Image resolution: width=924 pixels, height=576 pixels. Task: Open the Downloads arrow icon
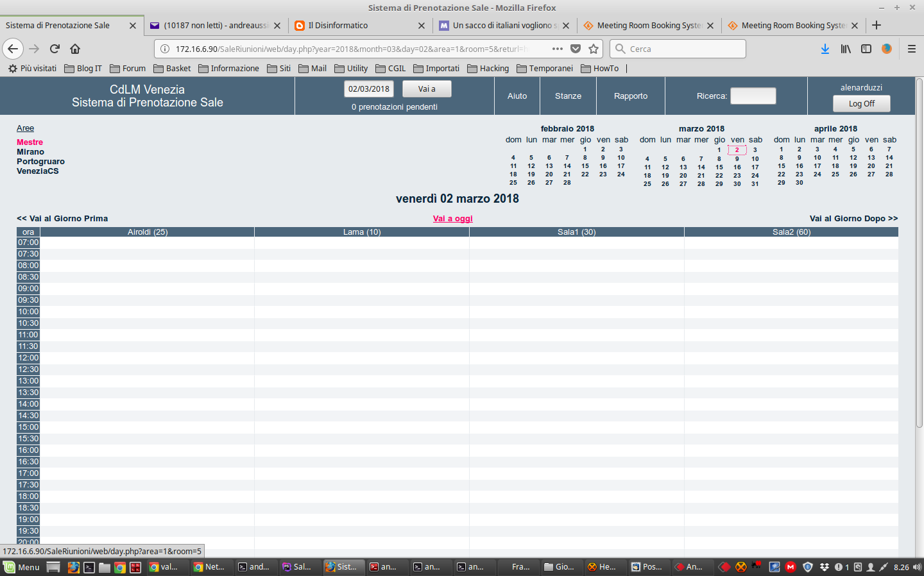click(825, 49)
